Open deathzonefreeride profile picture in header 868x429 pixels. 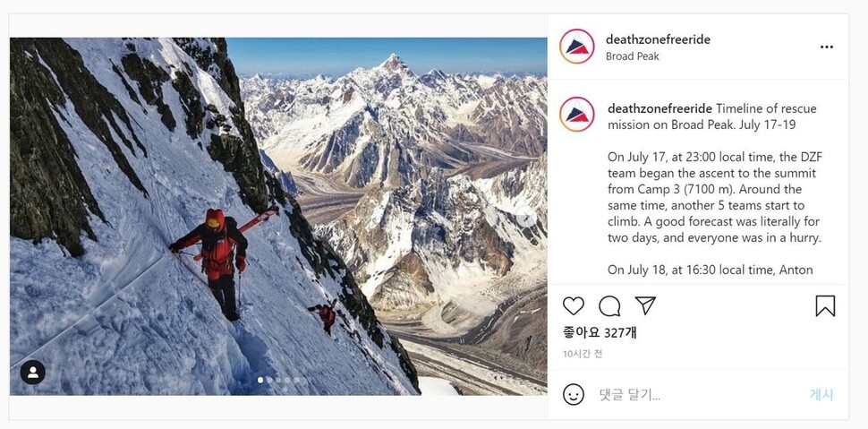(577, 47)
